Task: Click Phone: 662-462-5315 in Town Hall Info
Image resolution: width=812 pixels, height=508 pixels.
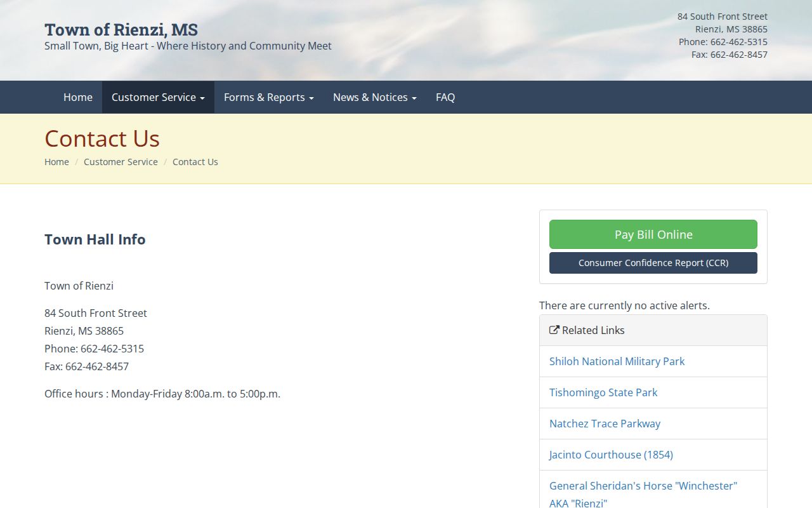Action: coord(94,349)
